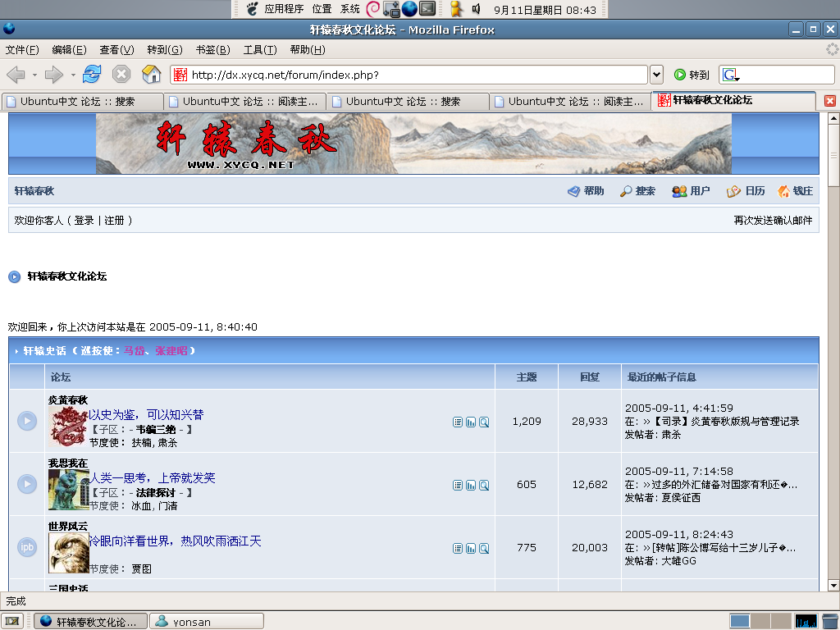Click the 轩辕春秋 breadcrumb link
This screenshot has width=840, height=630.
point(34,190)
